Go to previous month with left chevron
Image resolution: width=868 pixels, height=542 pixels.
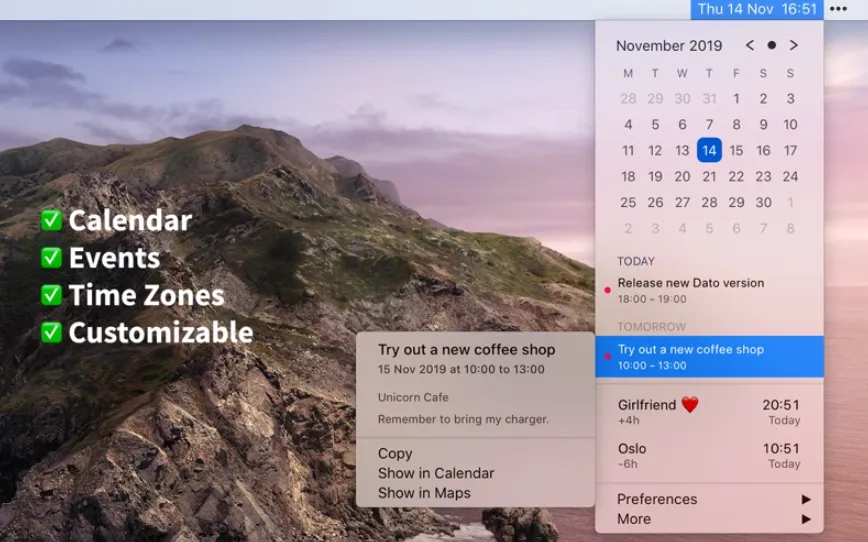[x=750, y=45]
